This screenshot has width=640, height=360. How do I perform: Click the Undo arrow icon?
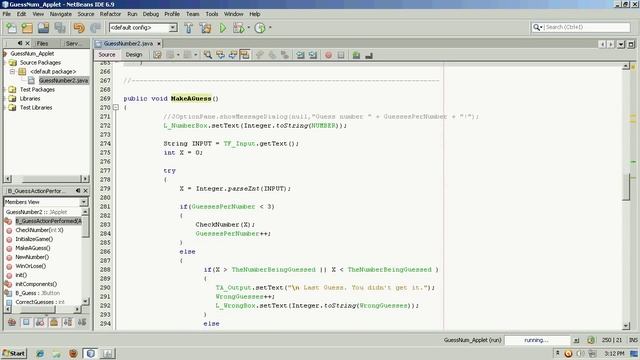(79, 28)
